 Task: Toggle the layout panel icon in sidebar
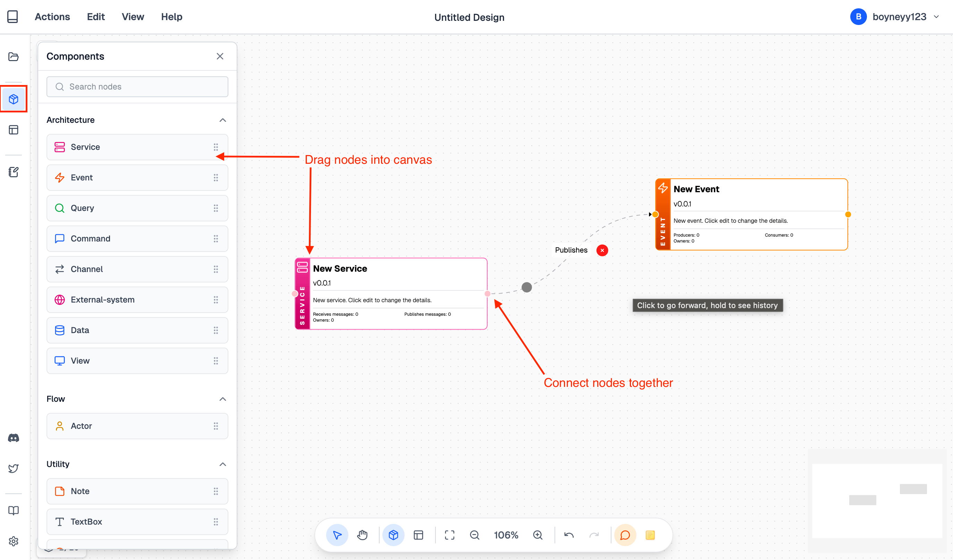pos(13,130)
